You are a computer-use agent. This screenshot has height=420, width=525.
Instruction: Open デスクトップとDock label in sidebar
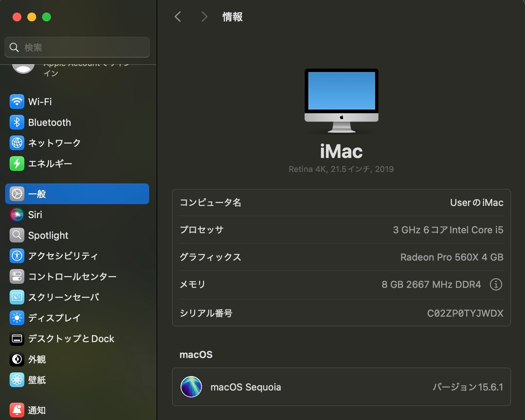coord(71,339)
